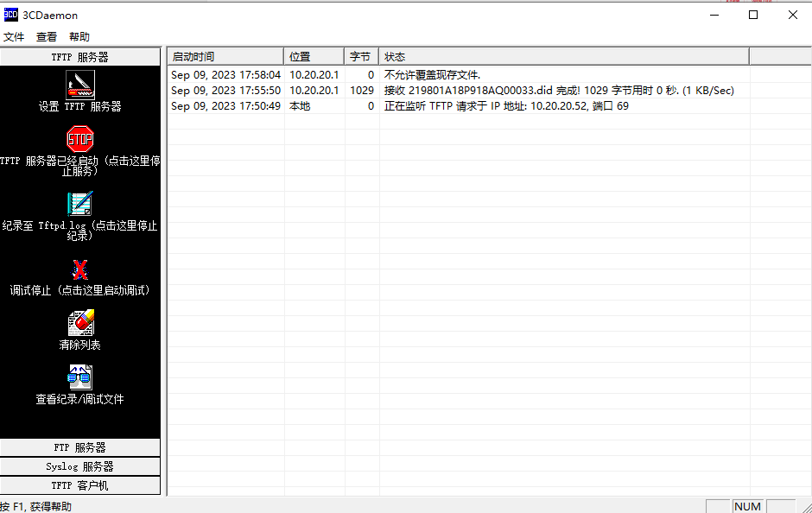The width and height of the screenshot is (812, 513).
Task: Click the 状态 column header
Action: click(x=564, y=56)
